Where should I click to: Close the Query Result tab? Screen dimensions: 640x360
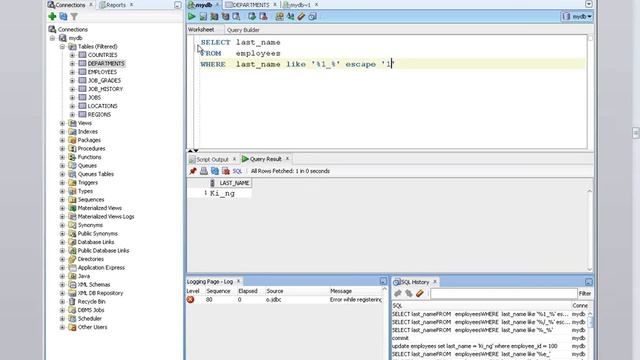[287, 158]
